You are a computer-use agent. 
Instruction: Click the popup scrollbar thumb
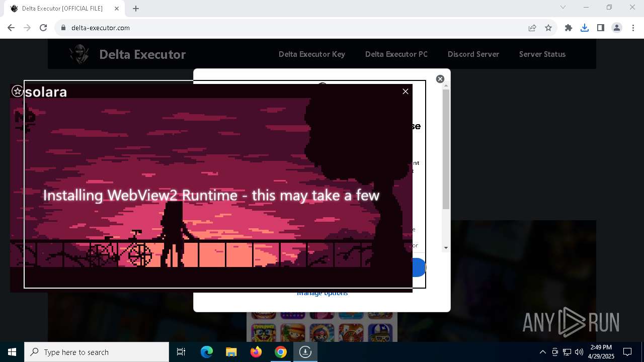(446, 149)
